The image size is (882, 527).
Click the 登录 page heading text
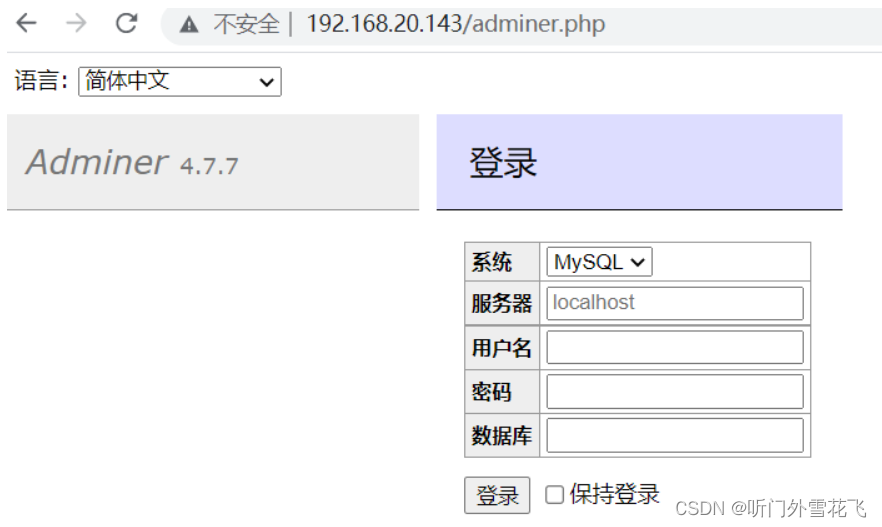pos(503,163)
